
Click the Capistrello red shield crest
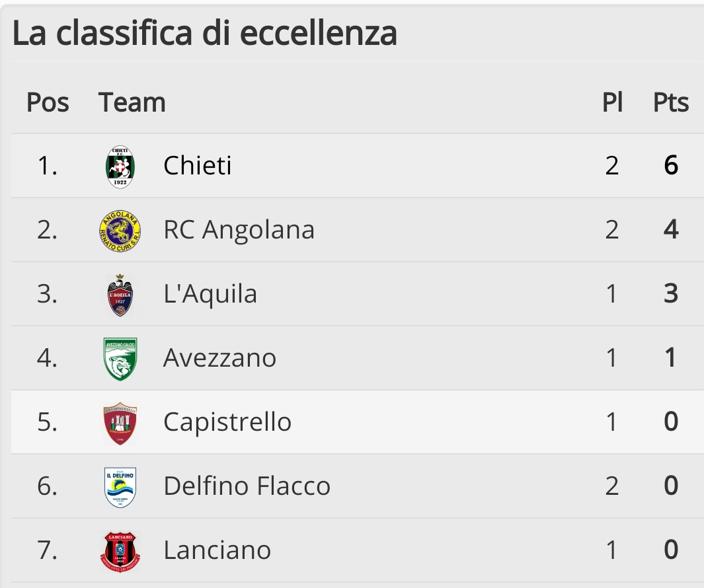pos(120,423)
